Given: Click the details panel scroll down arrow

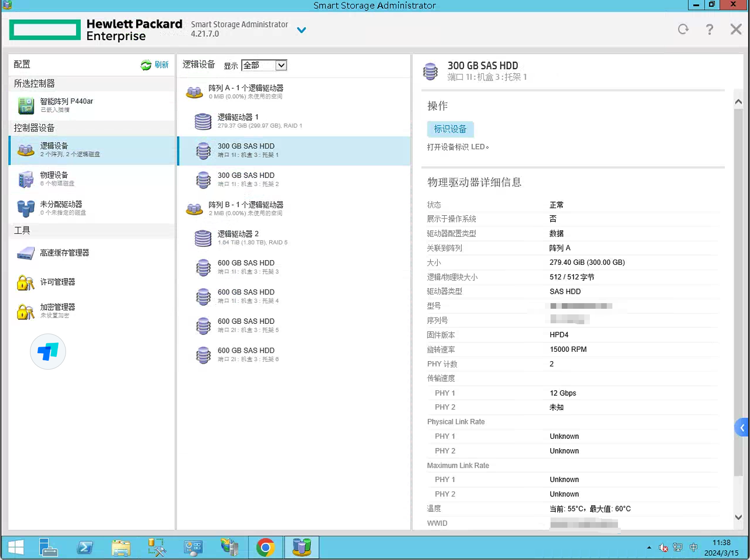Looking at the screenshot, I should tap(738, 517).
